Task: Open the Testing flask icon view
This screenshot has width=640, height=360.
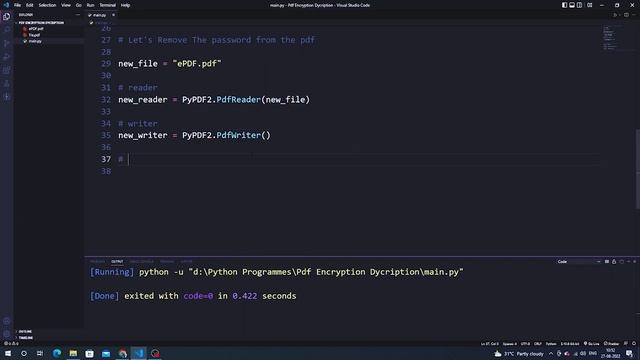Action: click(x=7, y=84)
